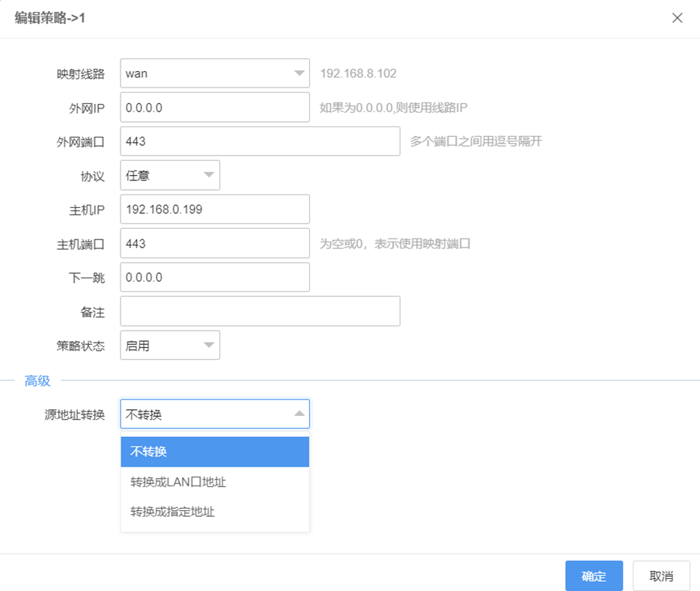This screenshot has height=591, width=700.
Task: Collapse the 源地址转换 dropdown list
Action: [x=299, y=414]
